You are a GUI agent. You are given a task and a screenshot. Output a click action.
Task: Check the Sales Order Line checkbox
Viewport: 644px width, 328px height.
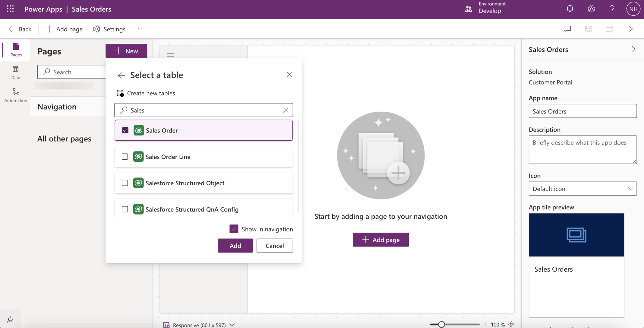[125, 157]
